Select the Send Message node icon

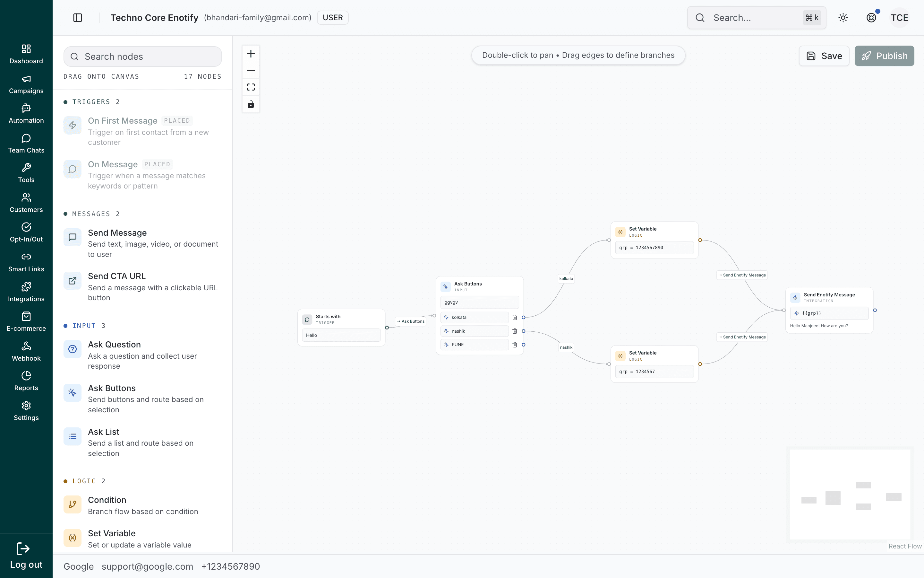point(73,237)
